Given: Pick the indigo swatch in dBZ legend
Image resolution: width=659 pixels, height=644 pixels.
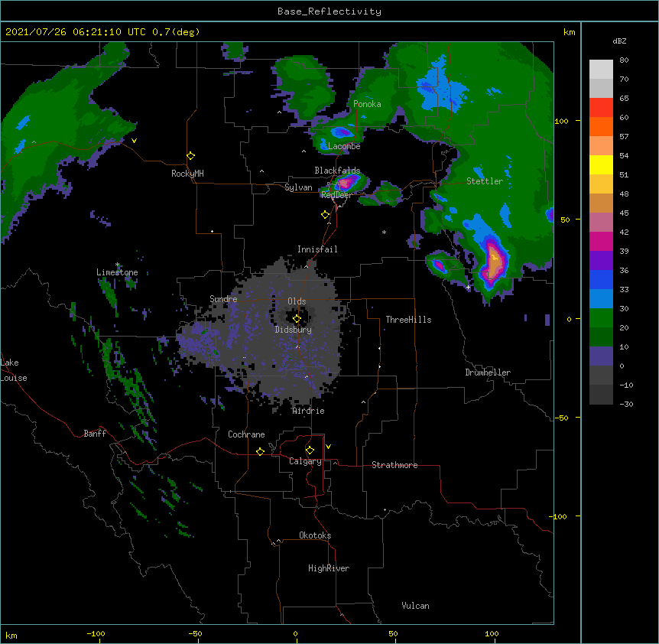Looking at the screenshot, I should 601,356.
